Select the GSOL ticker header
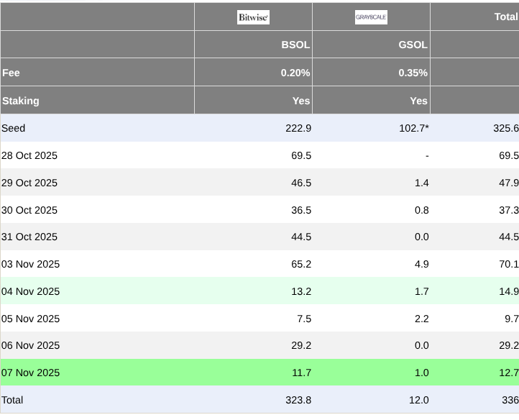The height and width of the screenshot is (420, 519). click(413, 45)
